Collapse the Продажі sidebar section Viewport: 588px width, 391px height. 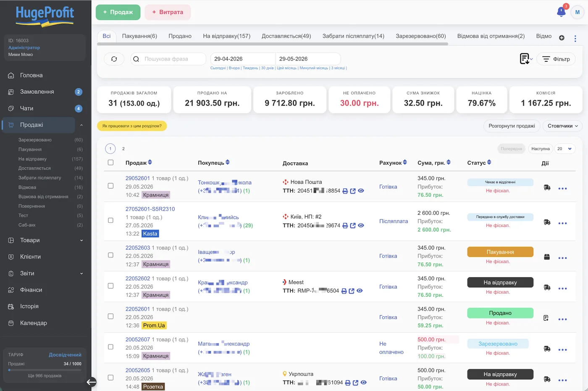(x=81, y=125)
